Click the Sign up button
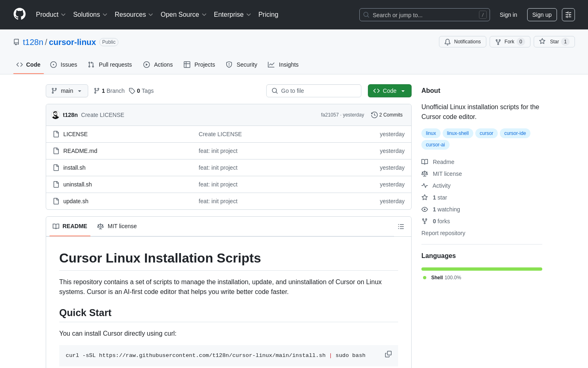 [542, 15]
